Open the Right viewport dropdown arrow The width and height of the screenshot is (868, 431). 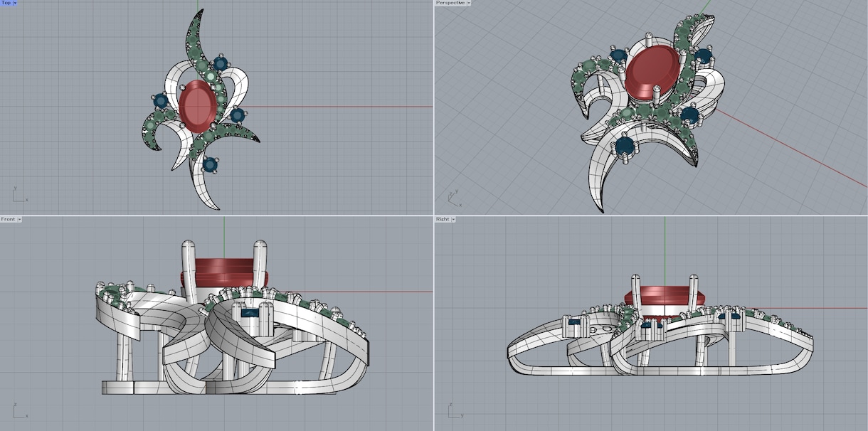click(x=453, y=219)
